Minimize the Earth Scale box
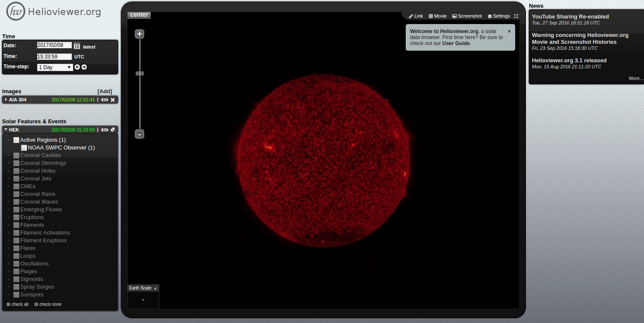 pyautogui.click(x=155, y=288)
